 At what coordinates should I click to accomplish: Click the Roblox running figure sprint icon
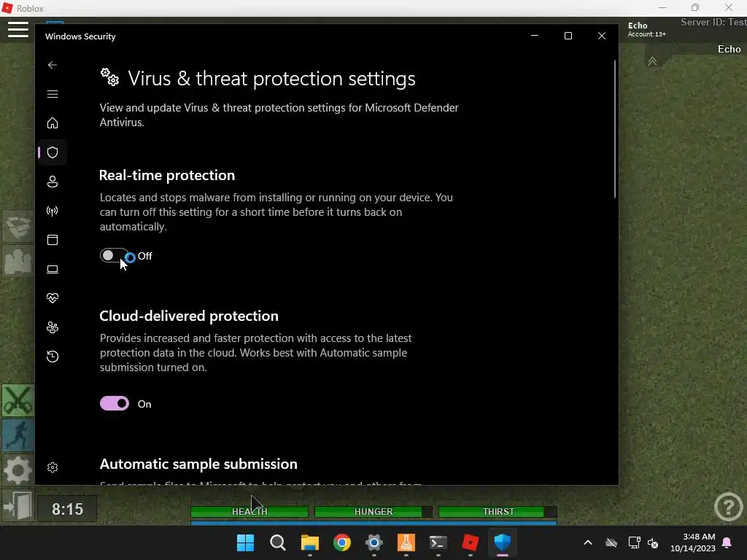click(x=18, y=435)
